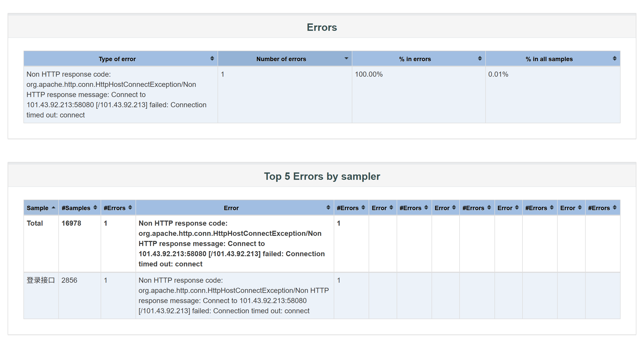Click the 16978 samples count cell
This screenshot has height=340, width=644.
(71, 223)
